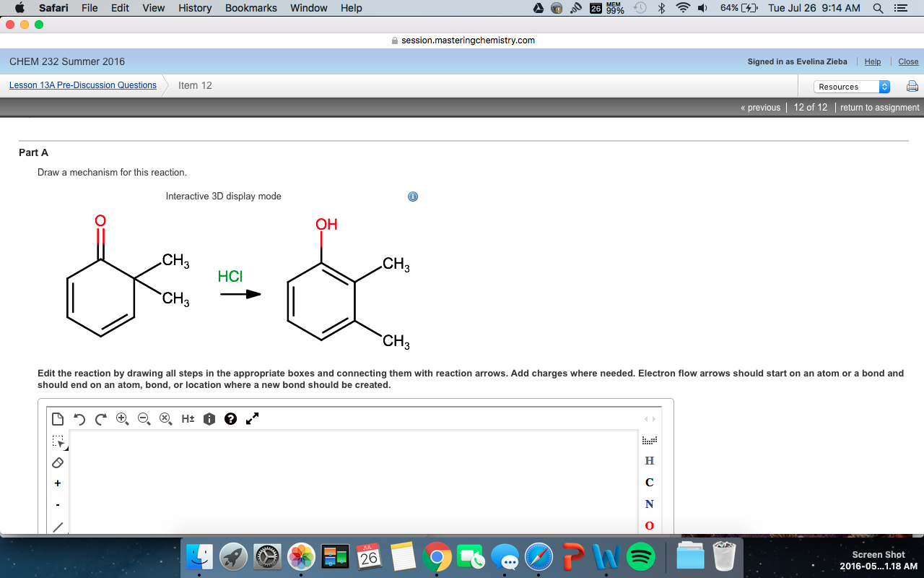Select the Carbon atom button
924x578 pixels.
click(648, 482)
